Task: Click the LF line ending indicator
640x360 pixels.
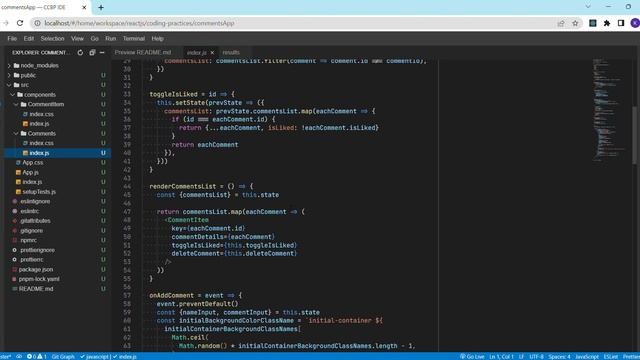Action: tap(521, 356)
